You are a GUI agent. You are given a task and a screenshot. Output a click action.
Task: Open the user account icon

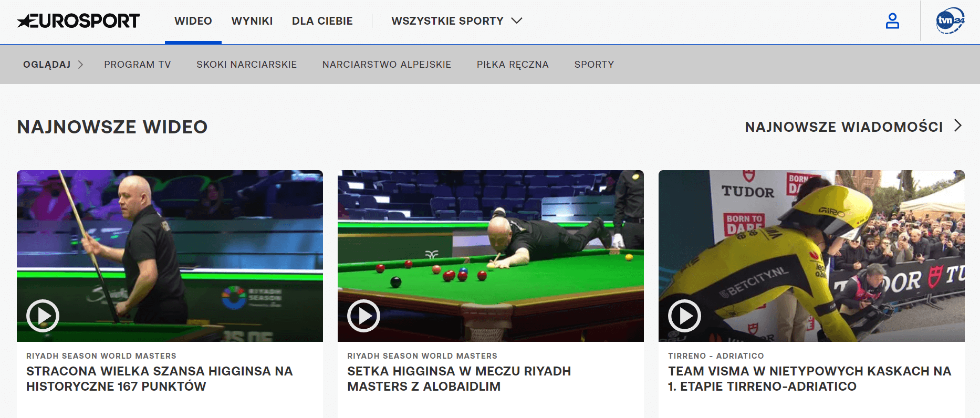(x=892, y=21)
